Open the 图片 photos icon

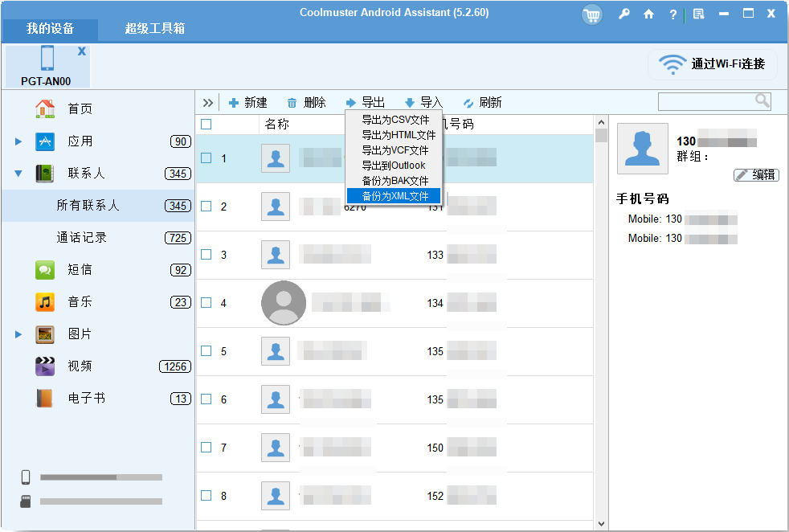pos(45,334)
